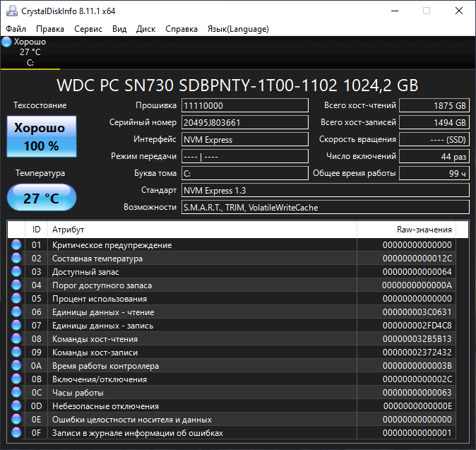Click status orb for last attribute row 0F
Image resolution: width=476 pixels, height=450 pixels.
click(16, 433)
